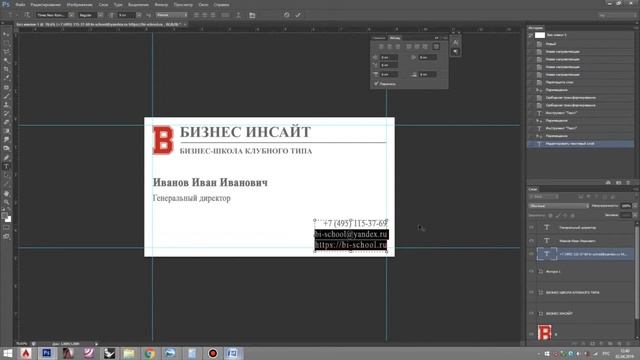
Task: Cancel current text edits
Action: (287, 15)
